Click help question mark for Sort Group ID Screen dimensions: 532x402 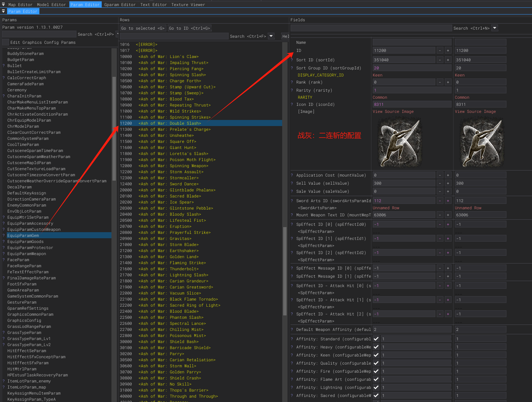click(292, 68)
